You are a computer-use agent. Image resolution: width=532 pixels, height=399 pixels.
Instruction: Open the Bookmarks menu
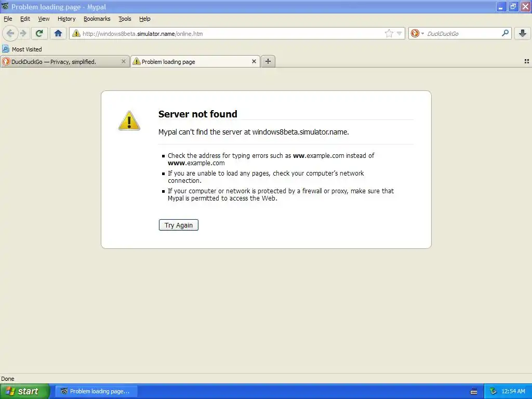97,19
